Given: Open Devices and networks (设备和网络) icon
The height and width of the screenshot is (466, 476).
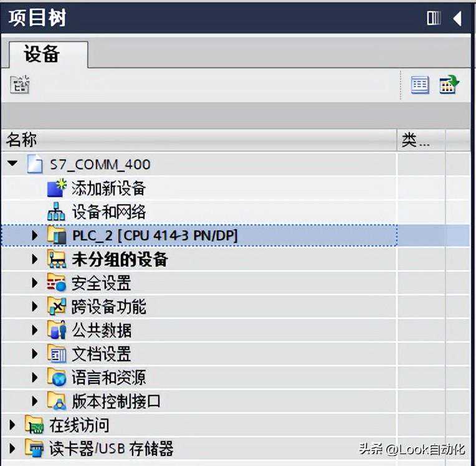Looking at the screenshot, I should click(57, 212).
